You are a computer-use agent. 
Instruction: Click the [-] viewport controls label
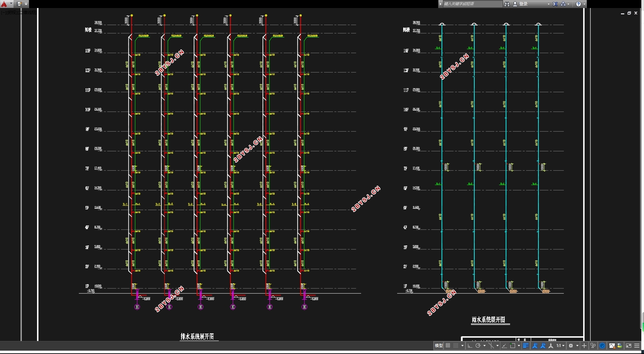click(3, 12)
